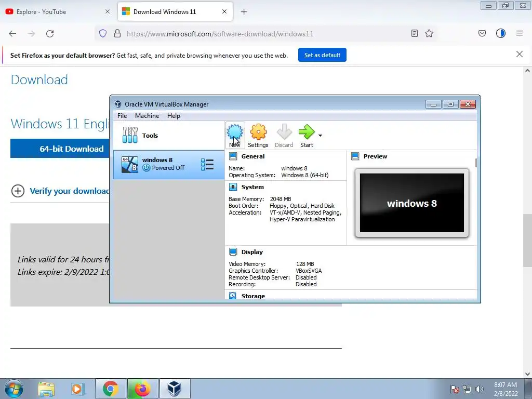Viewport: 532px width, 399px height.
Task: Click the General section icon
Action: [x=233, y=156]
